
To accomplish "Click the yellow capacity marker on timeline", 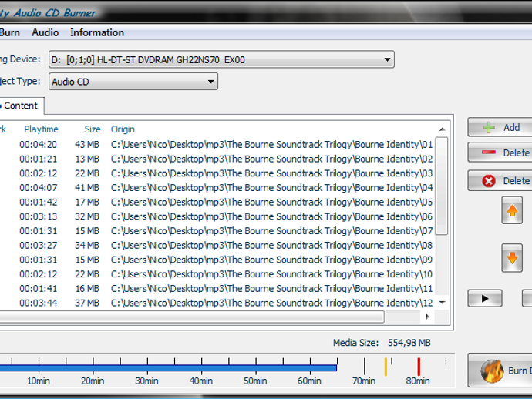I will [386, 367].
